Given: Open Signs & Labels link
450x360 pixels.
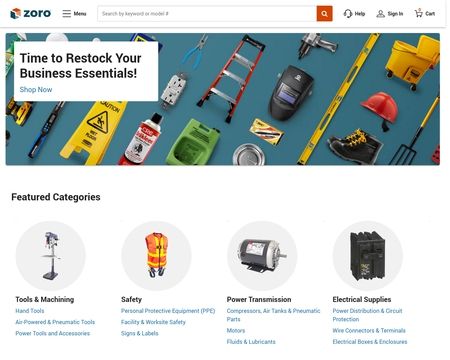Looking at the screenshot, I should click(x=140, y=333).
